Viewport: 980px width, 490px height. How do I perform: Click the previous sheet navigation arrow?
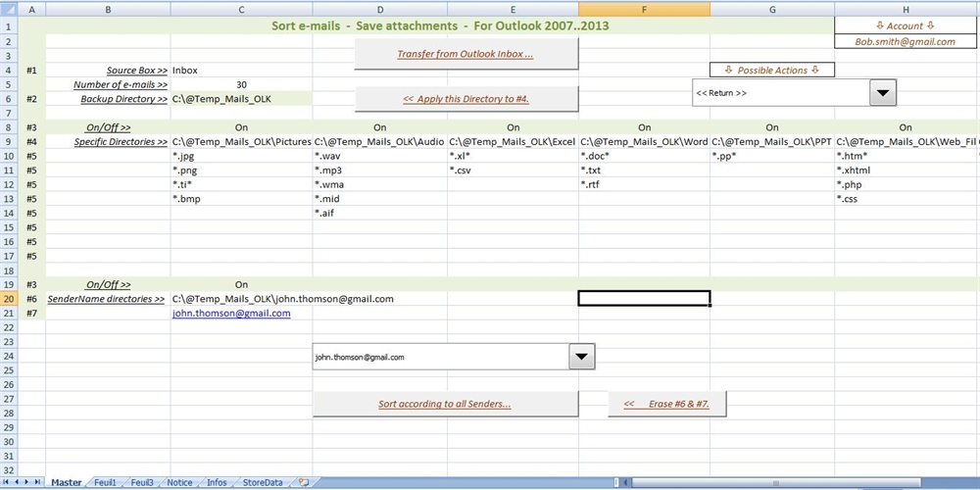[x=18, y=482]
